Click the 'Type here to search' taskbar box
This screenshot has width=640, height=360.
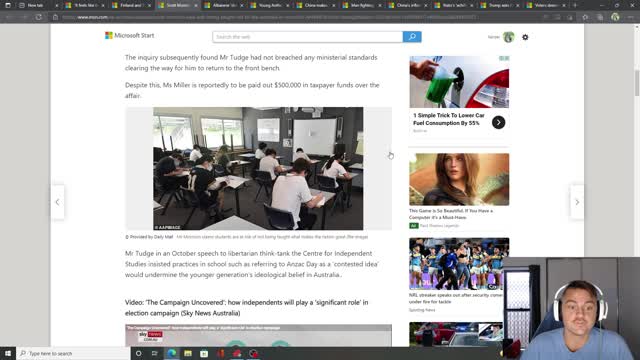click(x=73, y=353)
